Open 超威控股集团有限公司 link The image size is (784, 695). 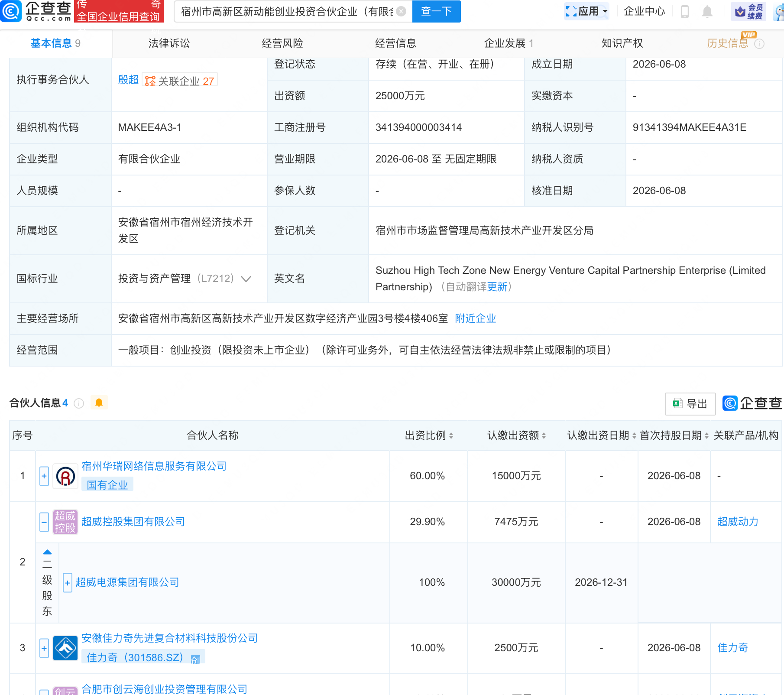pos(133,522)
